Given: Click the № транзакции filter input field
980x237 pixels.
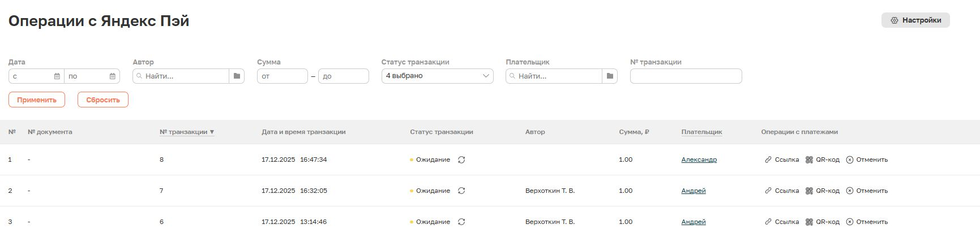Looking at the screenshot, I should 686,76.
